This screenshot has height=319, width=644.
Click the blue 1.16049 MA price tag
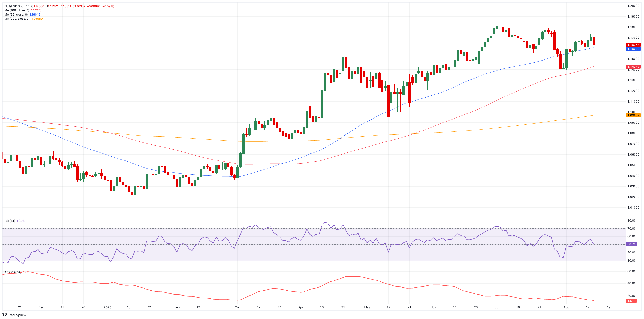click(633, 49)
